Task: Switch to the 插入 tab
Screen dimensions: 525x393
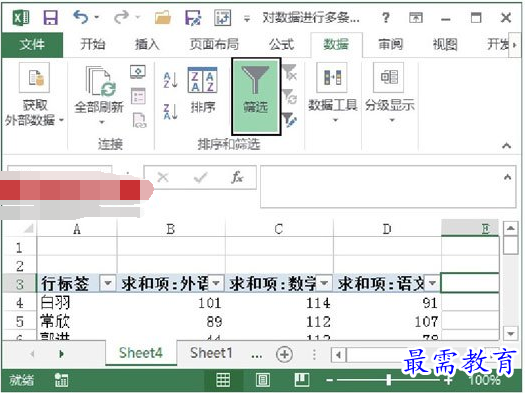Action: click(147, 45)
